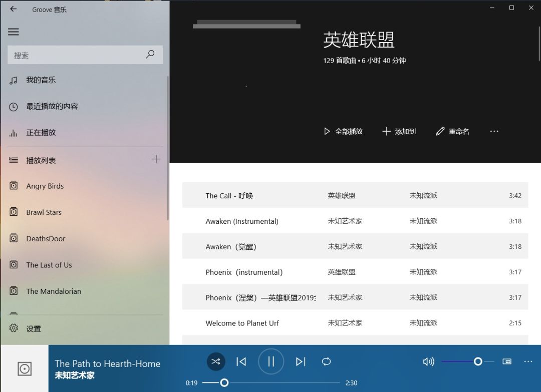Click the pencil icon next to 重命名
The height and width of the screenshot is (392, 541).
click(440, 131)
